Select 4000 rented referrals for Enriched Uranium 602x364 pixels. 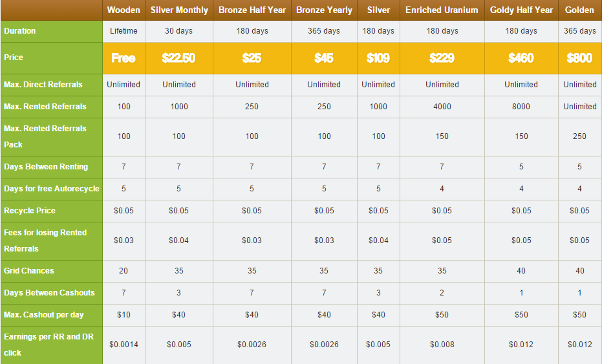(442, 107)
